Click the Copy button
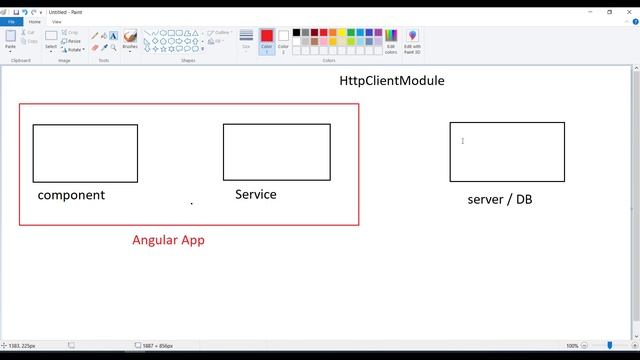Image resolution: width=640 pixels, height=360 pixels. pos(29,41)
